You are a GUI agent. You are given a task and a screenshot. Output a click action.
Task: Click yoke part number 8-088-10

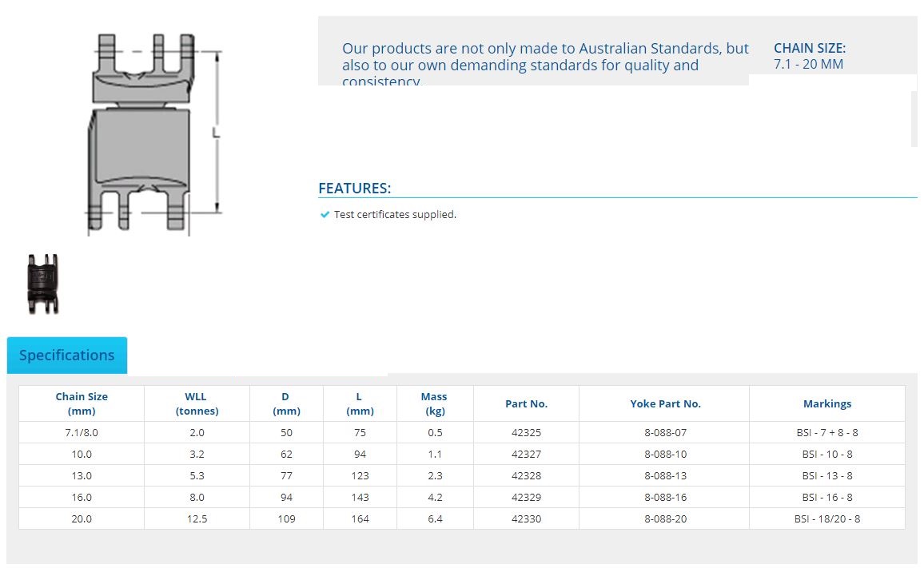pos(665,455)
